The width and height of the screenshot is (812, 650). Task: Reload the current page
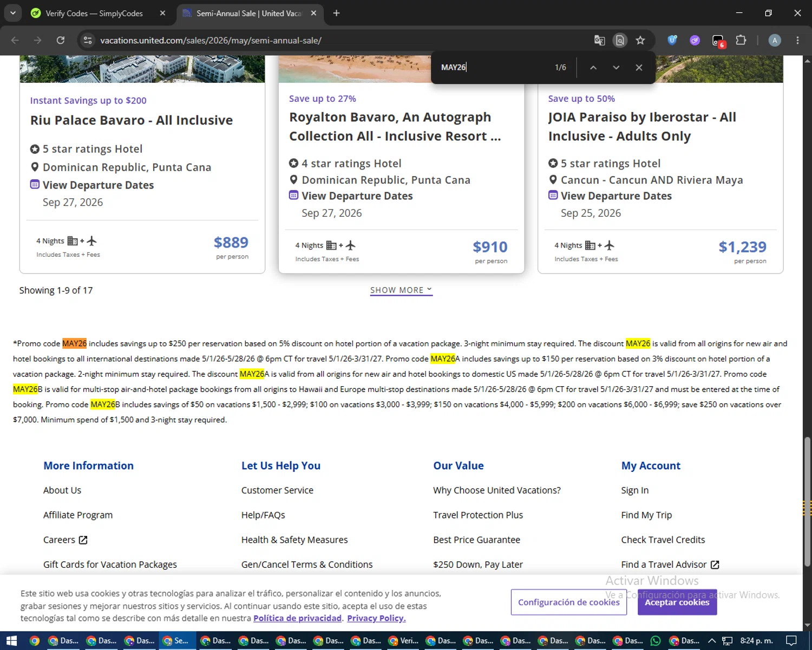coord(61,40)
